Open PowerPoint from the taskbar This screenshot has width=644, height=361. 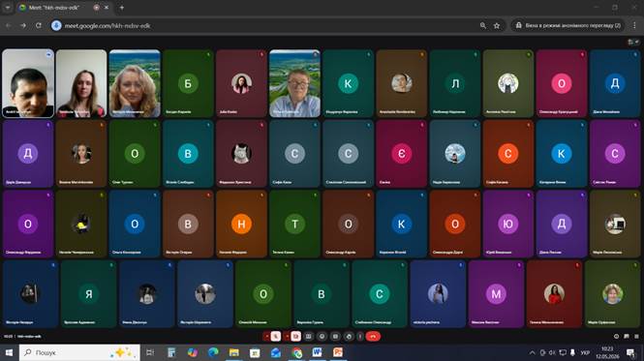338,352
